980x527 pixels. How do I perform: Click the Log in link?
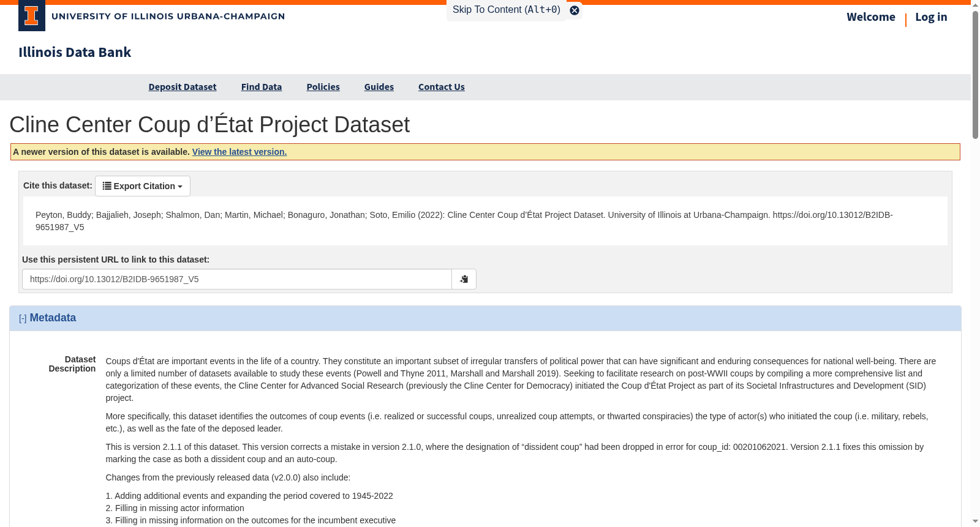pos(931,17)
